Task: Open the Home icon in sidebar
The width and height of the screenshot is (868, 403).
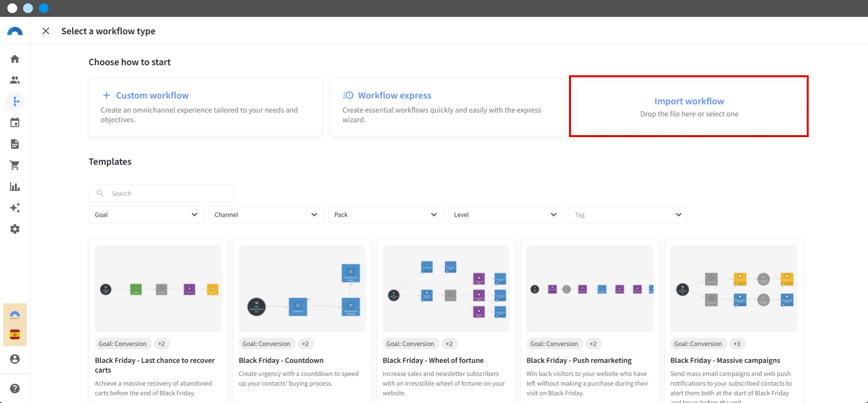Action: coord(15,59)
